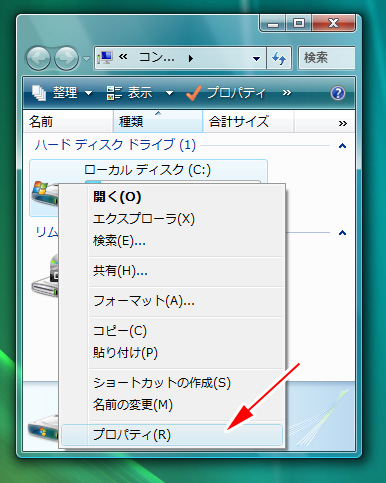
Task: Collapse the ハード ディスク ドライブ group arrow
Action: 342,146
